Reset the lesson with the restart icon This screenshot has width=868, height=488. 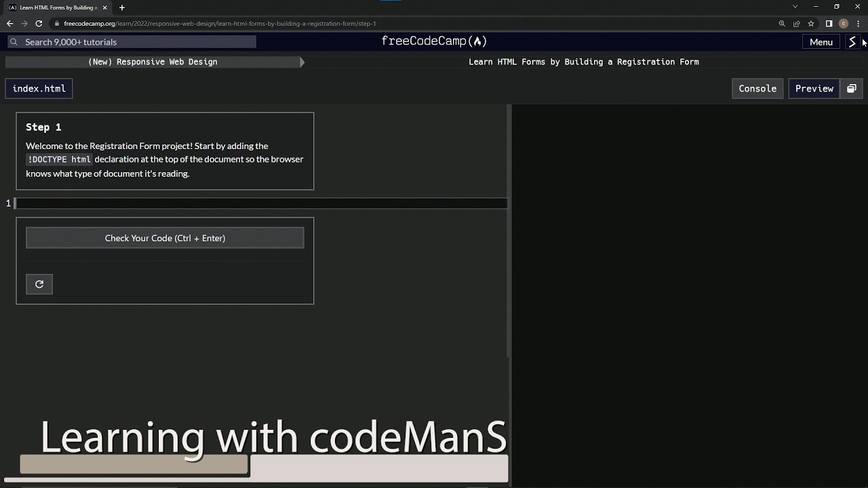click(x=39, y=284)
